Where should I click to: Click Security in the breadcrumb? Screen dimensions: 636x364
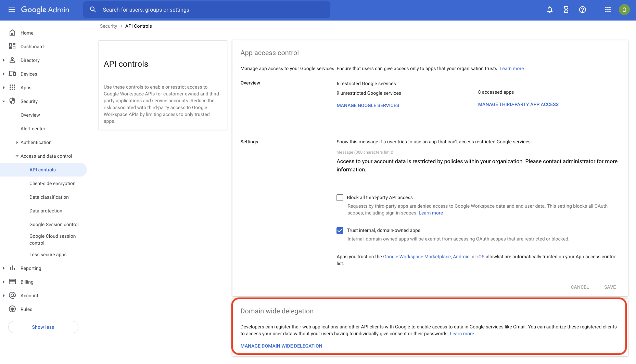click(x=108, y=26)
